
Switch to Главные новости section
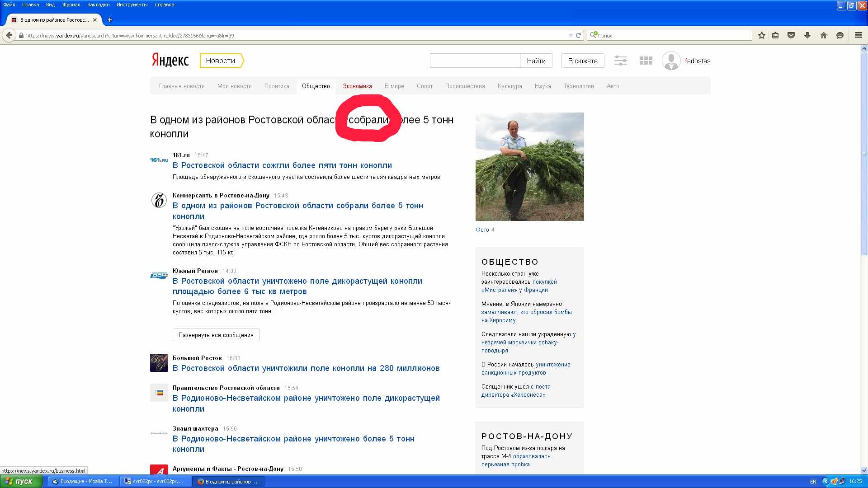pyautogui.click(x=182, y=86)
